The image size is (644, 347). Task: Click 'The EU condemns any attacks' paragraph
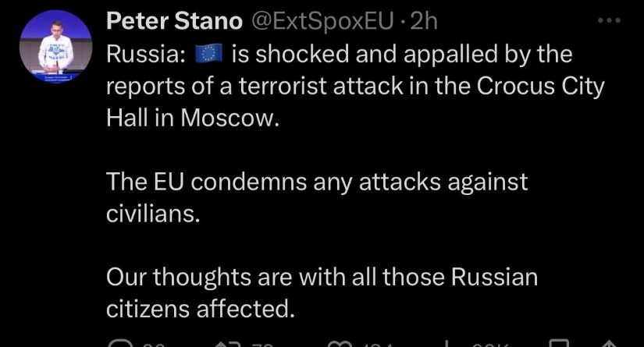tap(317, 182)
